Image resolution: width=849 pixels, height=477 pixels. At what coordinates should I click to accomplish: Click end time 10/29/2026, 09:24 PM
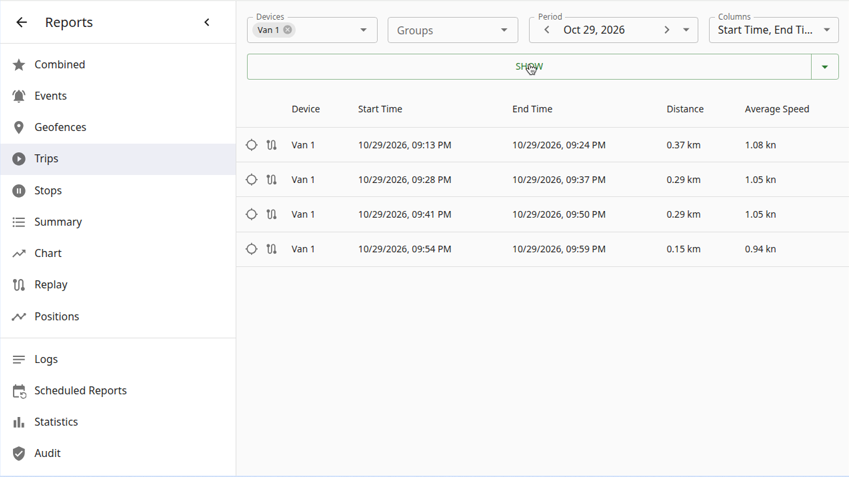coord(559,145)
